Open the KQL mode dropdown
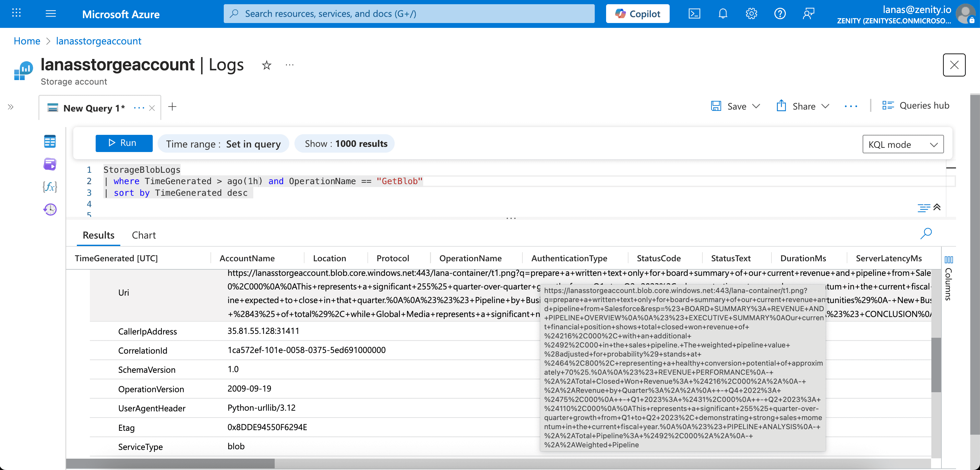 pyautogui.click(x=903, y=145)
